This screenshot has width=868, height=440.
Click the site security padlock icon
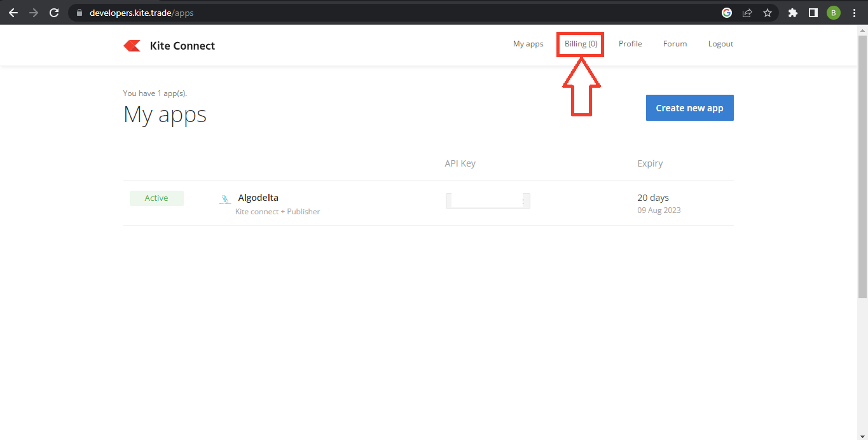pyautogui.click(x=79, y=12)
